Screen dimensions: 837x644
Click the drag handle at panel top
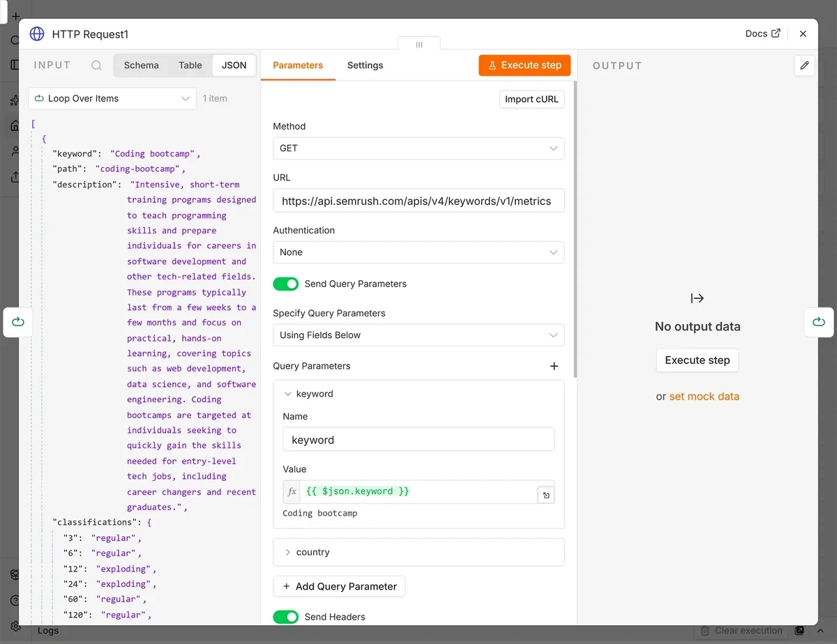click(x=418, y=45)
